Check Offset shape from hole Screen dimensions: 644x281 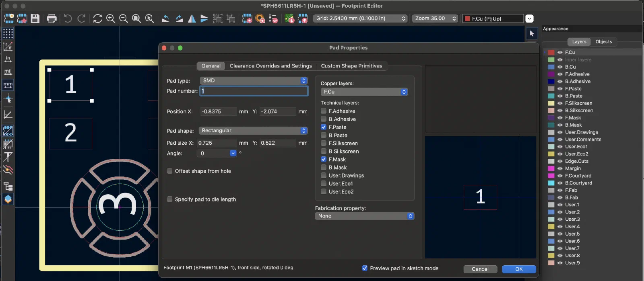tap(170, 171)
